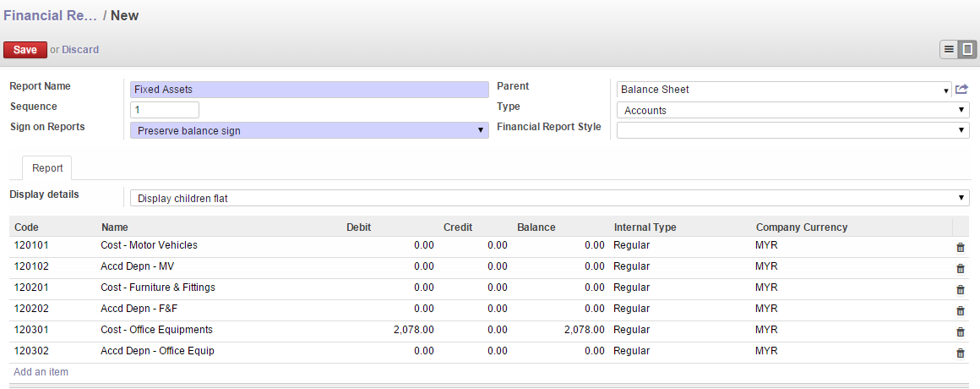
Task: Open Cost - Office Equipments account
Action: point(157,330)
